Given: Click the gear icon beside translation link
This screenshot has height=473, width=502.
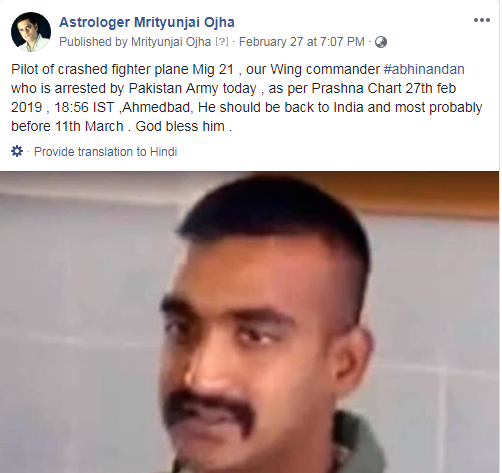Looking at the screenshot, I should click(17, 151).
